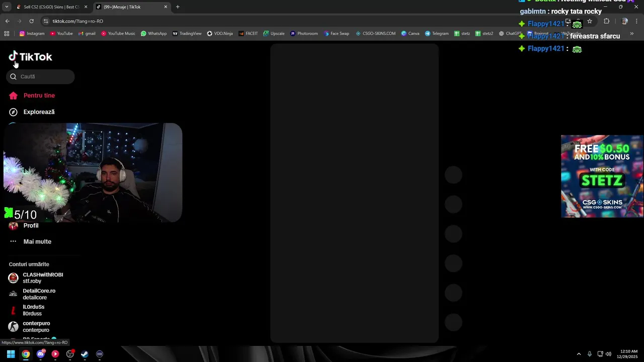This screenshot has width=644, height=362.
Task: Reload the current page
Action: [31, 21]
